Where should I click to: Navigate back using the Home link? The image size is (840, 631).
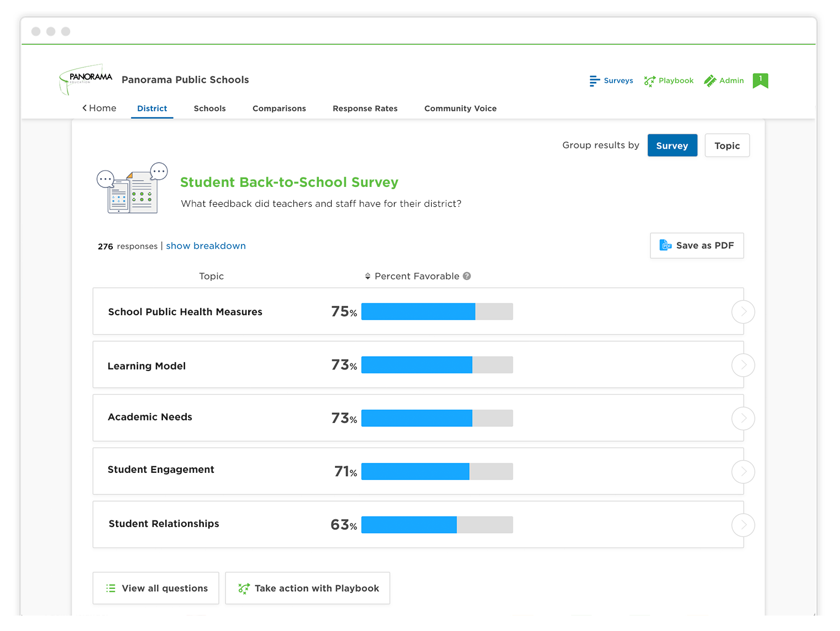(99, 108)
